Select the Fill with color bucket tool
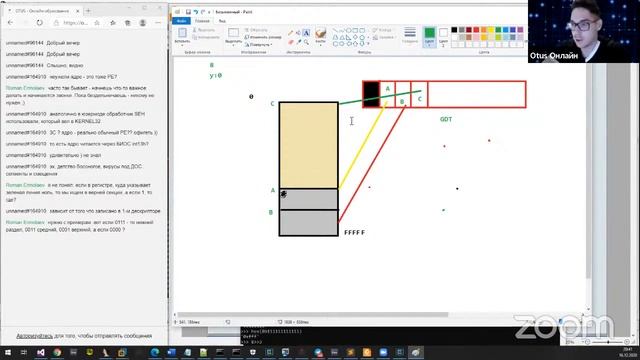The width and height of the screenshot is (640, 360). [298, 33]
